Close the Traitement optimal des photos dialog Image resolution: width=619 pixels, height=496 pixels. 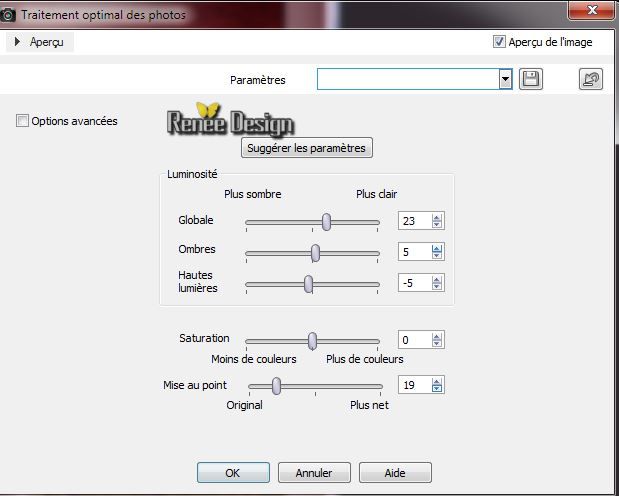tap(592, 10)
